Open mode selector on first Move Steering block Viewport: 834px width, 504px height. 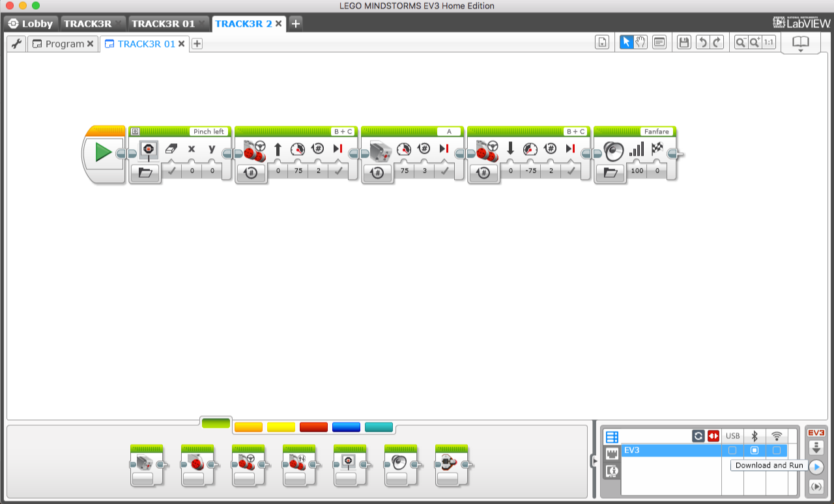tap(251, 173)
